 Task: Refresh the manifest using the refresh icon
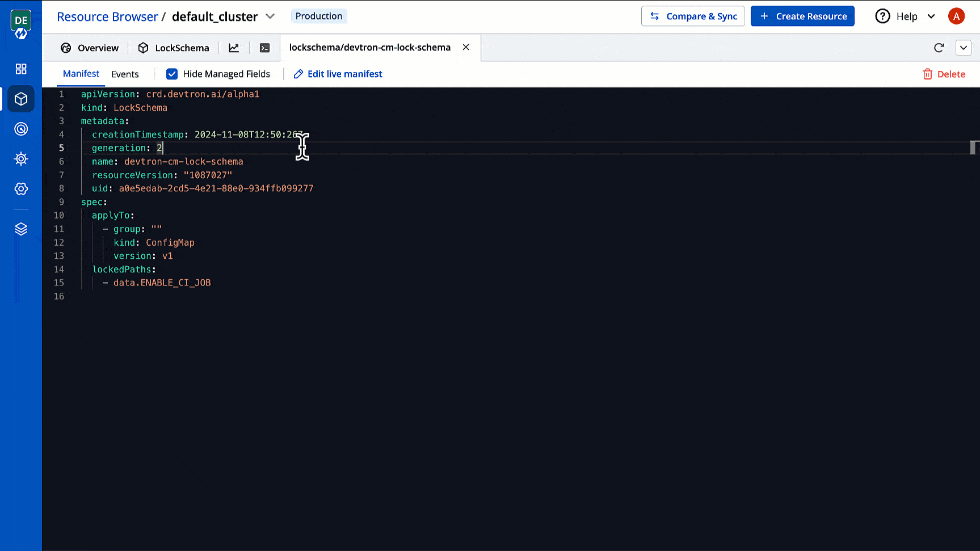pyautogui.click(x=939, y=48)
